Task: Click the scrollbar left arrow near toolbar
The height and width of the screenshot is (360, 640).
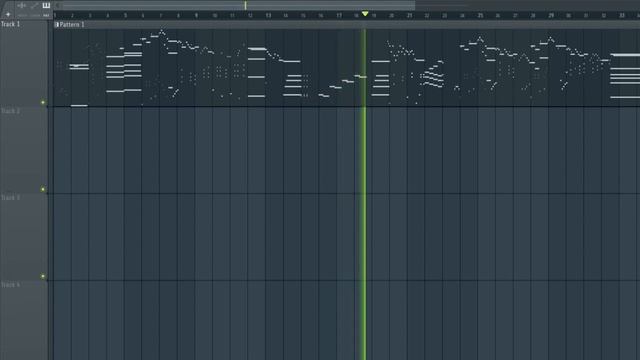Action: pyautogui.click(x=58, y=5)
